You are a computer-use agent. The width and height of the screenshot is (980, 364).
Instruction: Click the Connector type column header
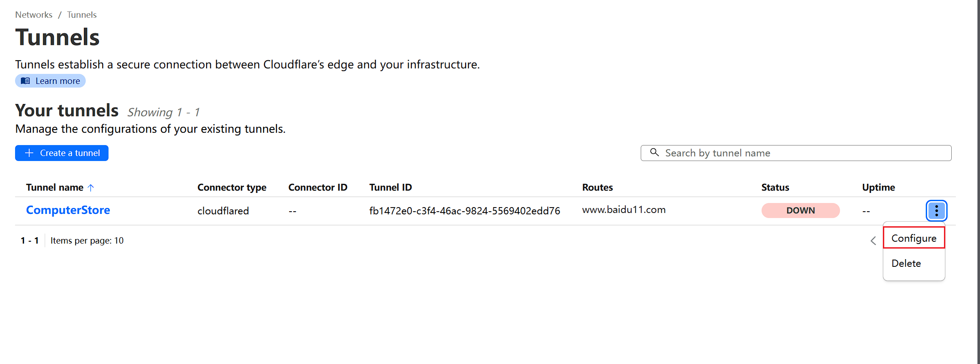tap(232, 187)
